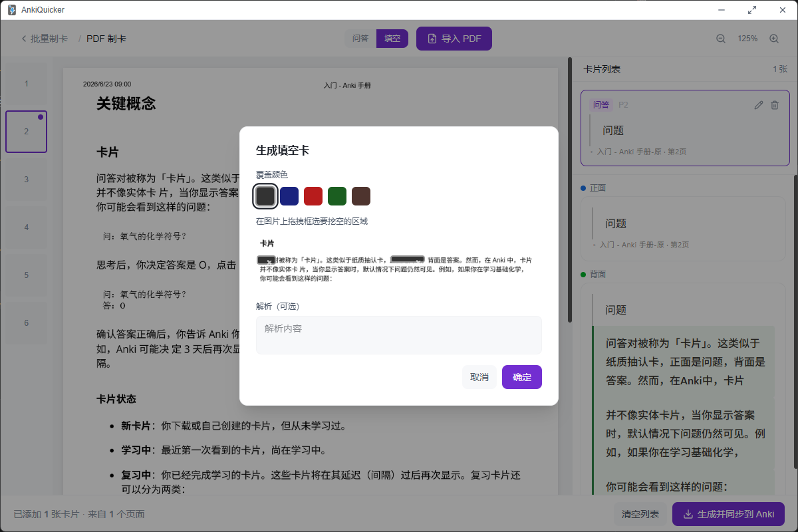Confirm the cloze card with 确定
This screenshot has width=798, height=532.
(522, 377)
